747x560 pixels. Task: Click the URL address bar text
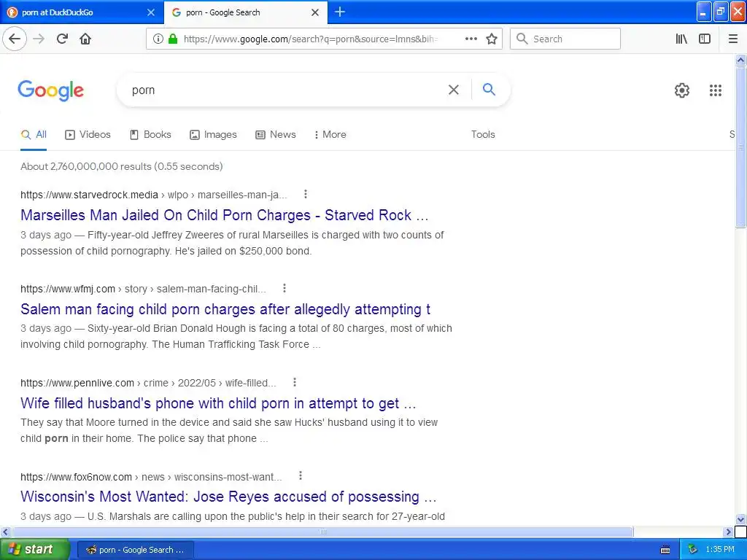coord(311,39)
